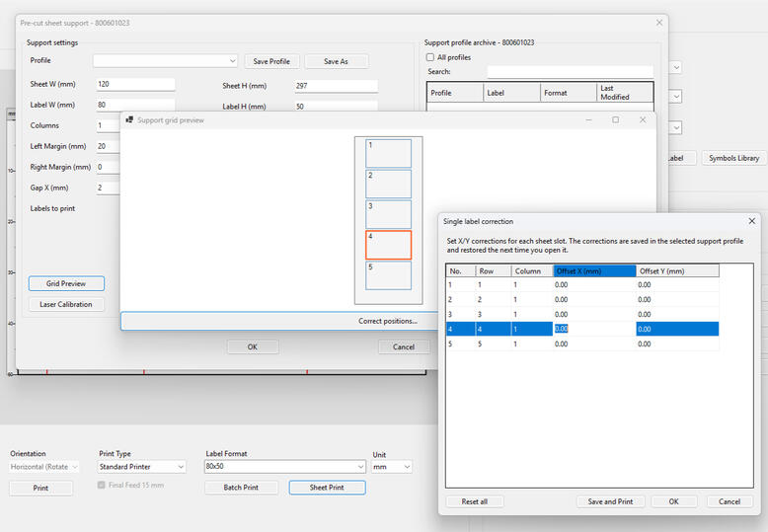Click the No. column header

click(x=460, y=270)
